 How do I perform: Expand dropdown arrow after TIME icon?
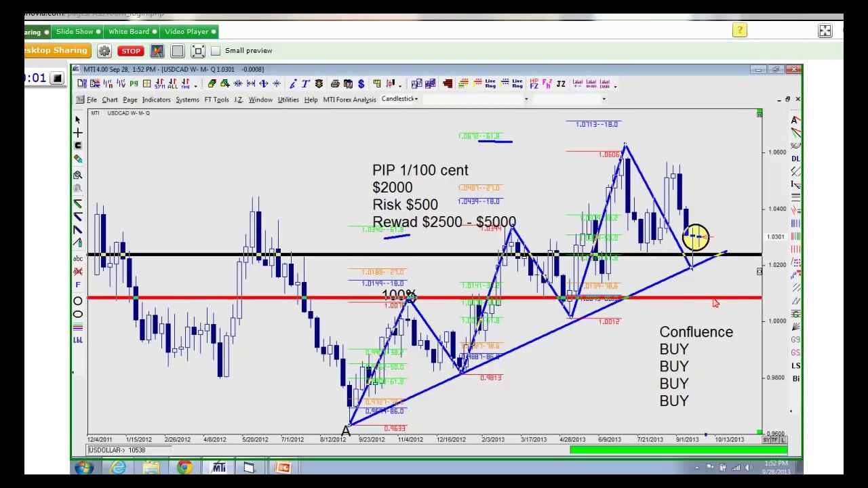click(195, 86)
